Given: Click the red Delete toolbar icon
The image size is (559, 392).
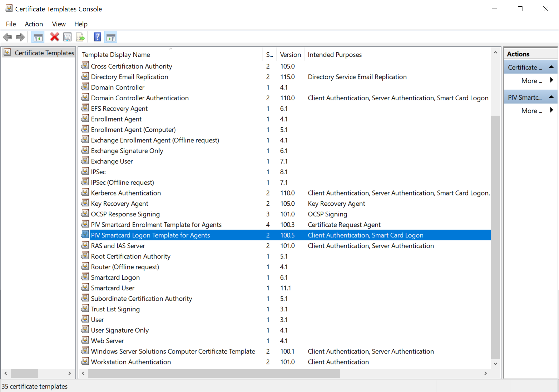Looking at the screenshot, I should coord(55,37).
